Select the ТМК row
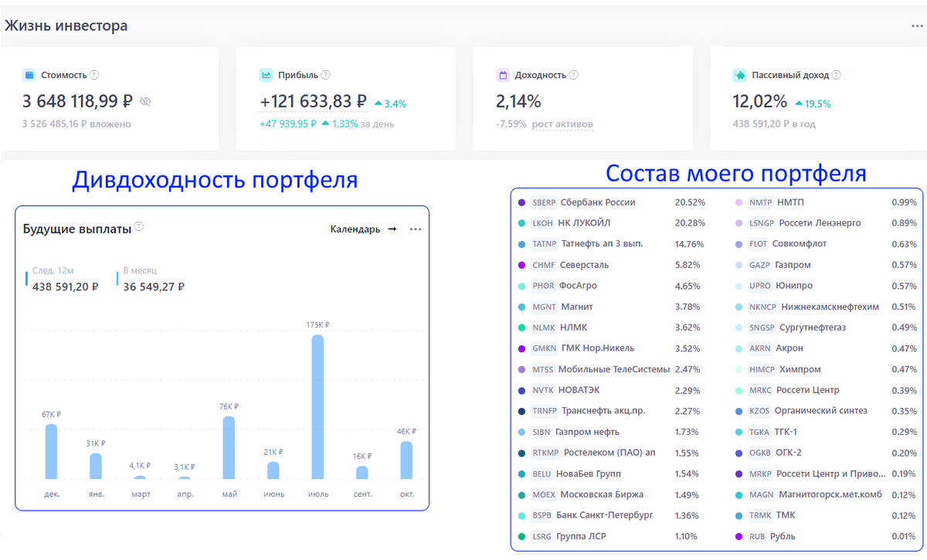Viewport: 927px width, 560px height. [x=825, y=515]
